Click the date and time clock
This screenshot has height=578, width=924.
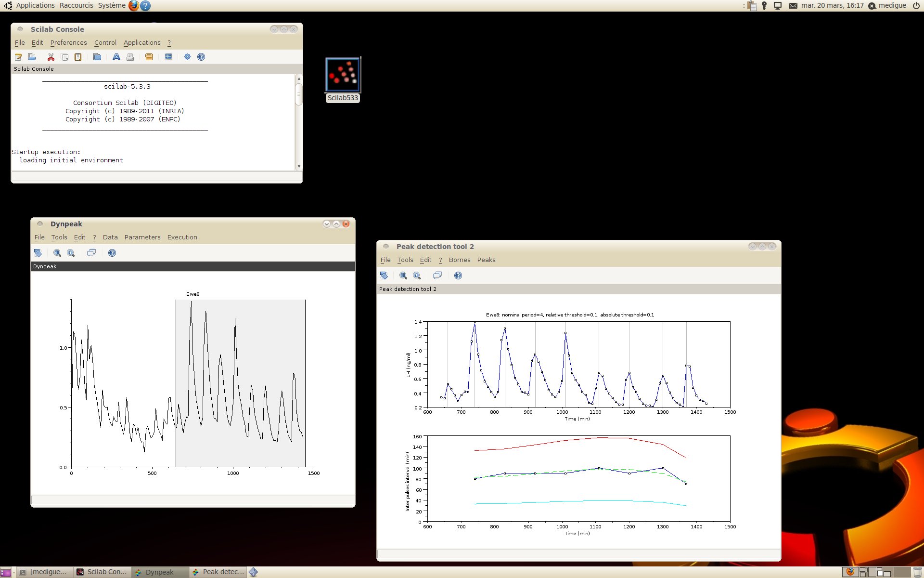(x=832, y=5)
